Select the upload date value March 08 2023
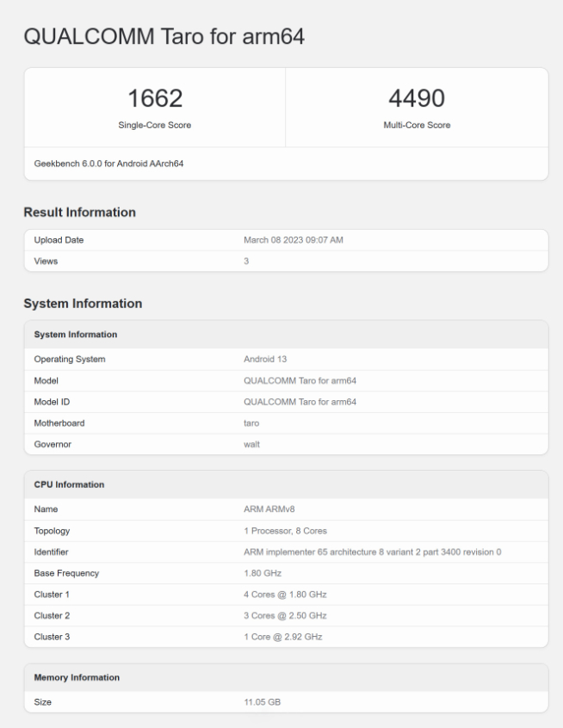The height and width of the screenshot is (728, 563). click(x=294, y=240)
